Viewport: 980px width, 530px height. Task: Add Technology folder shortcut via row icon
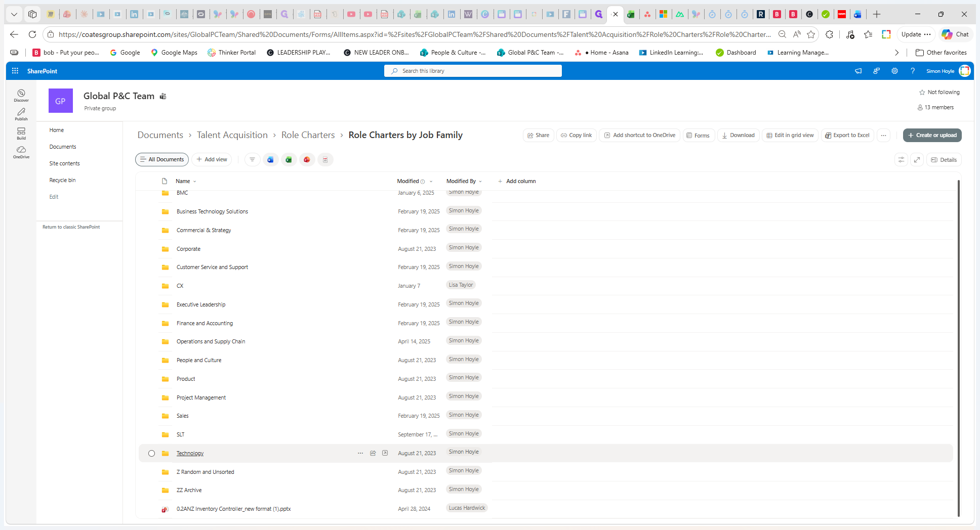point(385,453)
